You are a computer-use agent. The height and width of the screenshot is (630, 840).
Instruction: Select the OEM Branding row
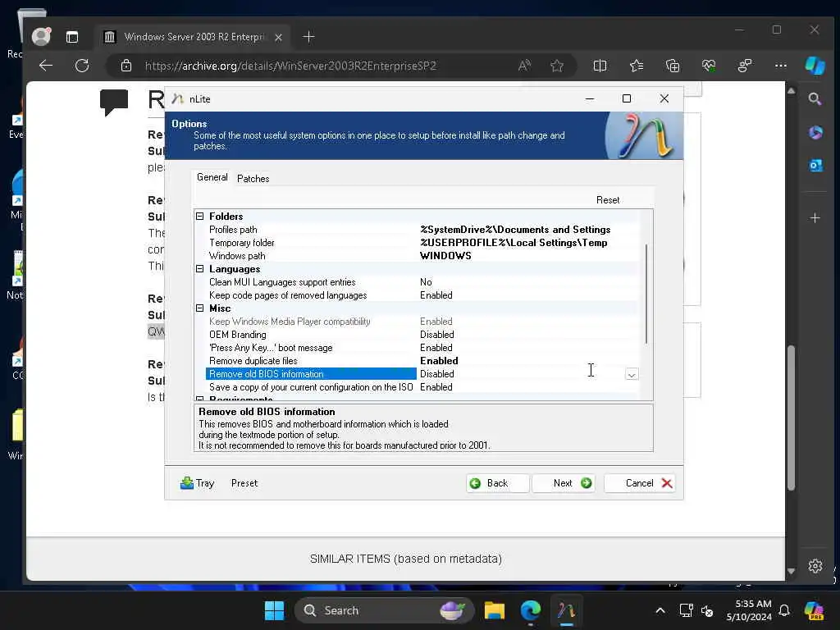tap(416, 335)
